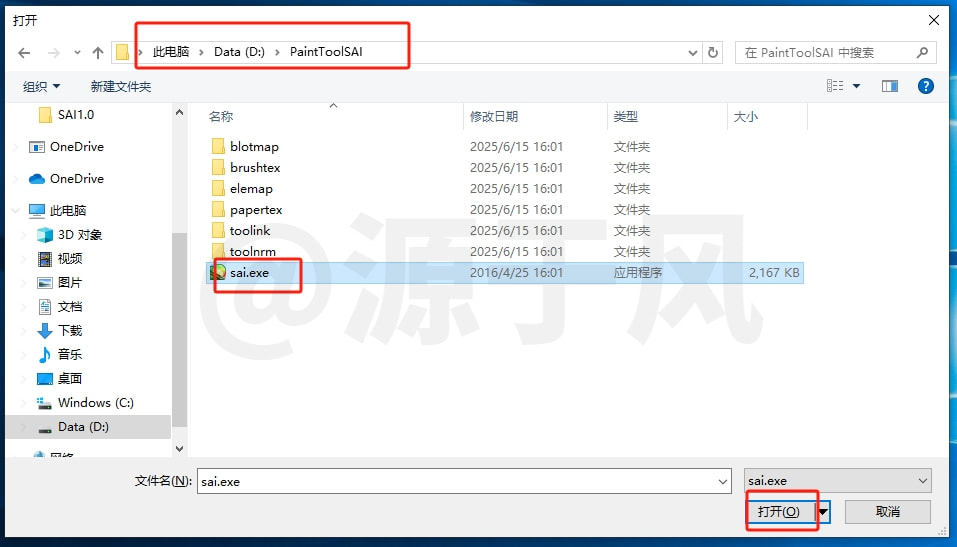Expand the Windows (C:) tree node

tap(24, 402)
